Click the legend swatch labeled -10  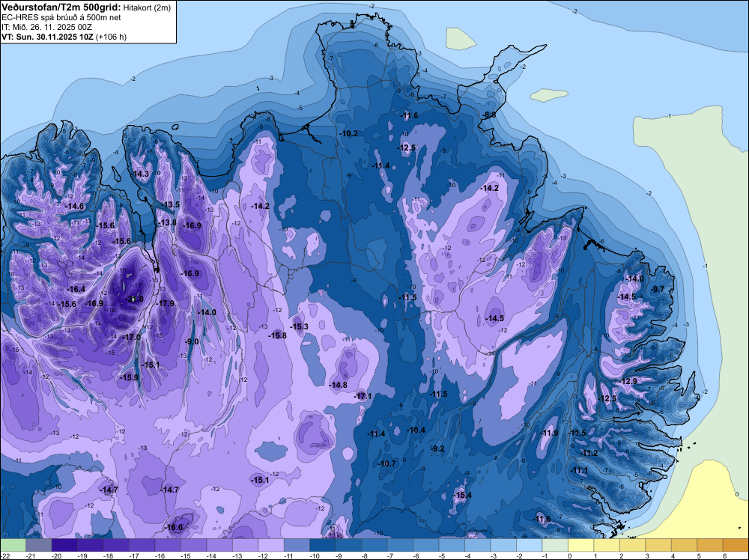tap(322, 545)
